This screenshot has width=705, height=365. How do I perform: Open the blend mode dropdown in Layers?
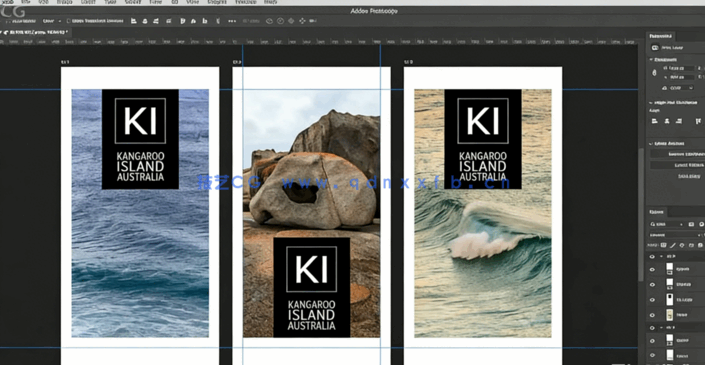pyautogui.click(x=676, y=235)
